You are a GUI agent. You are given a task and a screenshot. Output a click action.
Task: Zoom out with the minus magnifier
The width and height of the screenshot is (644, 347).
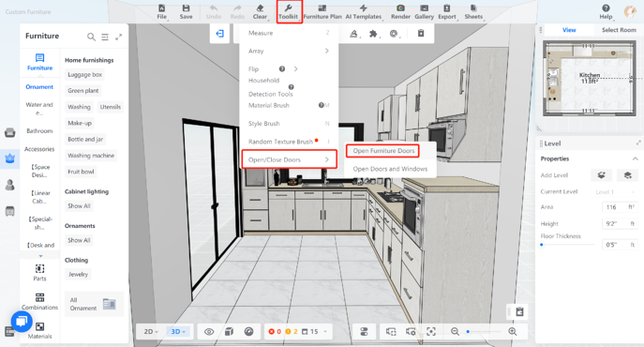point(455,331)
